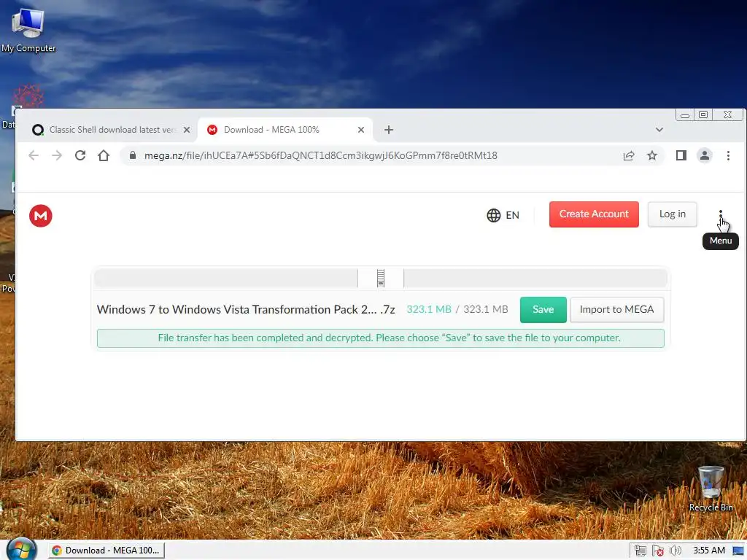Reload the MEGA download page
Viewport: 747px width, 560px height.
[80, 156]
